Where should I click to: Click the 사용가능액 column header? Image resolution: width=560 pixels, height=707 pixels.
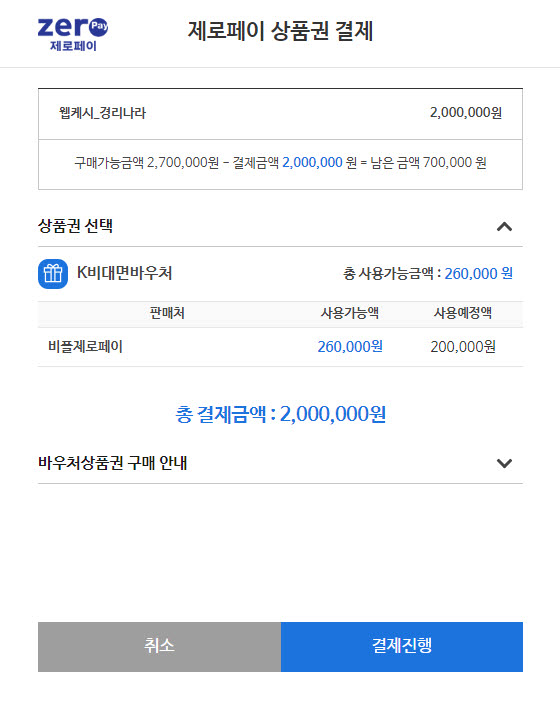click(350, 313)
